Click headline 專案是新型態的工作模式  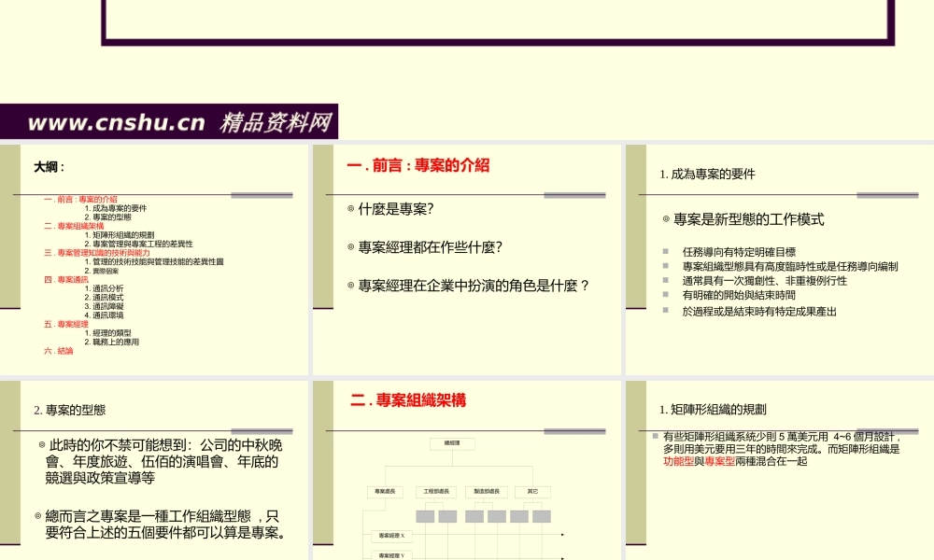749,219
